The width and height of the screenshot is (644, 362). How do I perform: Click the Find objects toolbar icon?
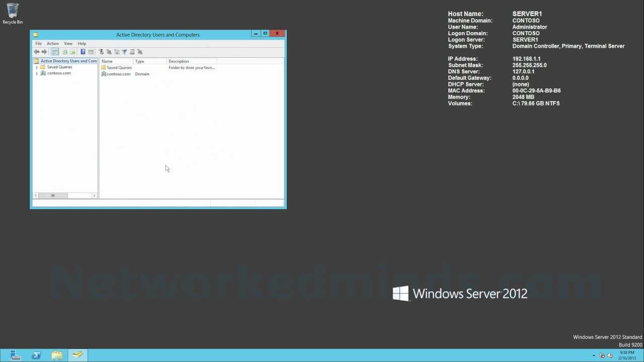(132, 52)
